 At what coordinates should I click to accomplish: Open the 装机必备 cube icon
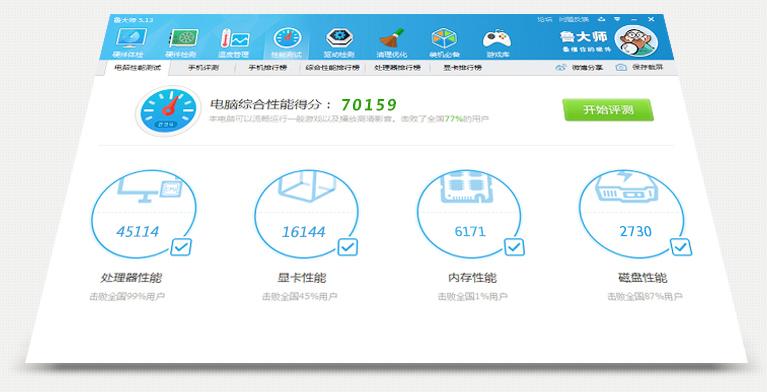[444, 38]
